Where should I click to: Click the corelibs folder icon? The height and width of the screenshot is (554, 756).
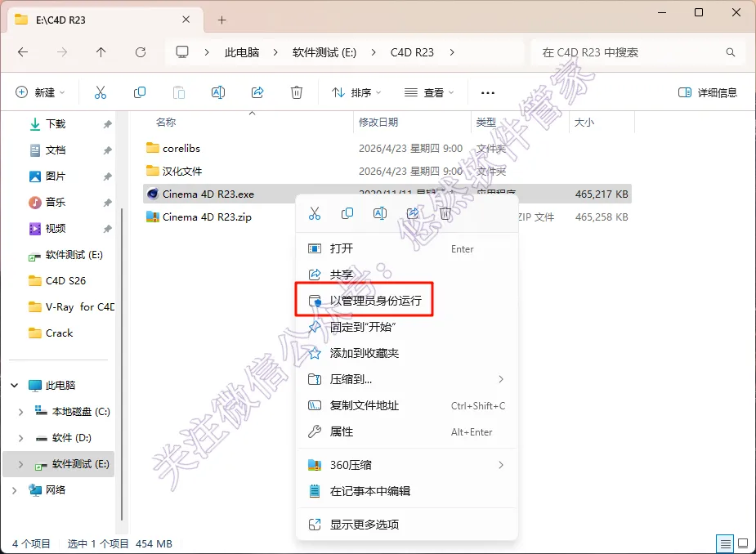pos(153,148)
